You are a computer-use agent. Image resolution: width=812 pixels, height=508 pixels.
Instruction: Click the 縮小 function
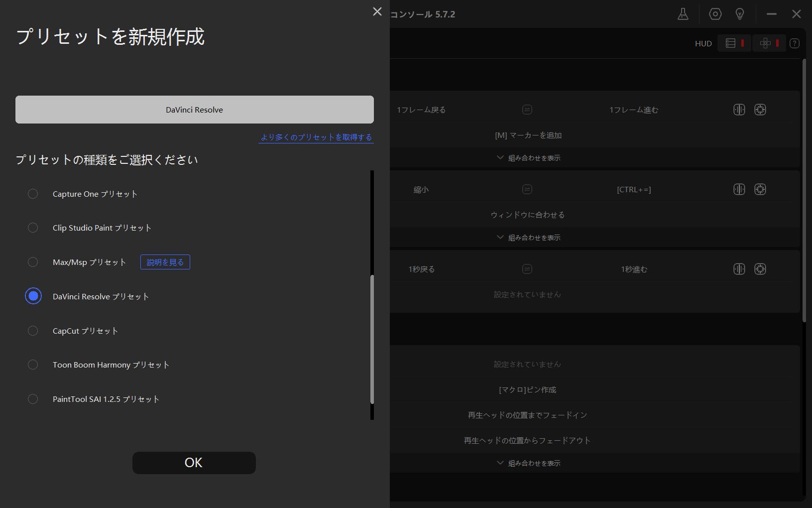[421, 189]
